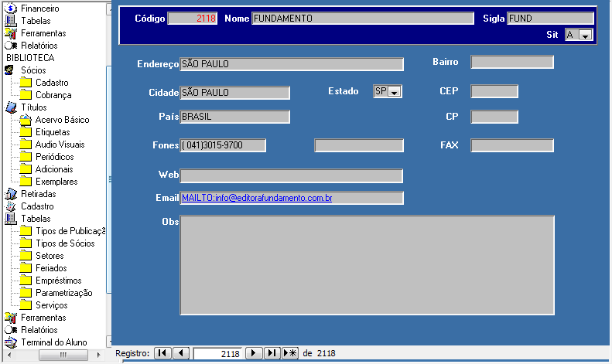Screen dimensions: 612x364
Task: Open the Estado dropdown showing SP
Action: pyautogui.click(x=395, y=92)
